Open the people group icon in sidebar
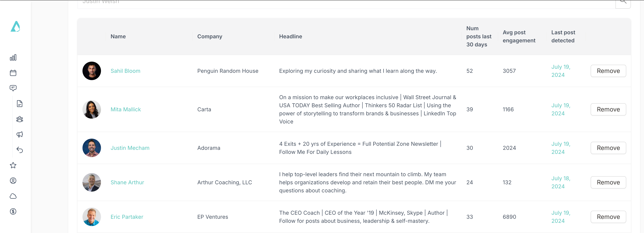 (19, 119)
